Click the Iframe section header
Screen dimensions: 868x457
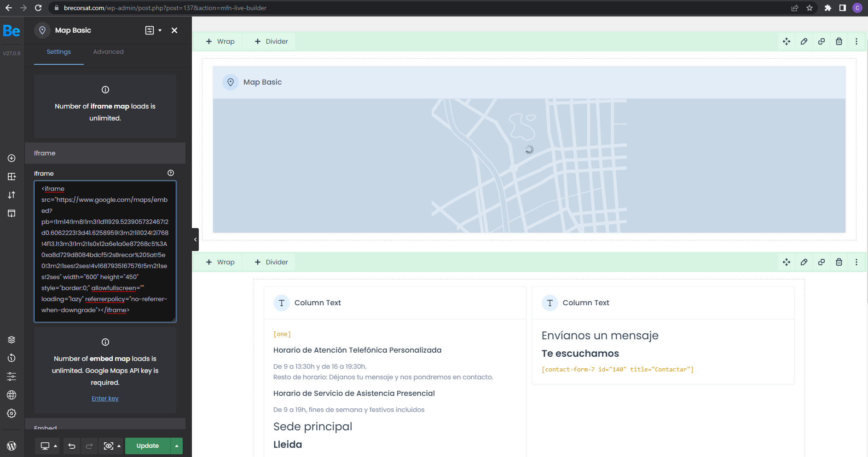pyautogui.click(x=105, y=153)
